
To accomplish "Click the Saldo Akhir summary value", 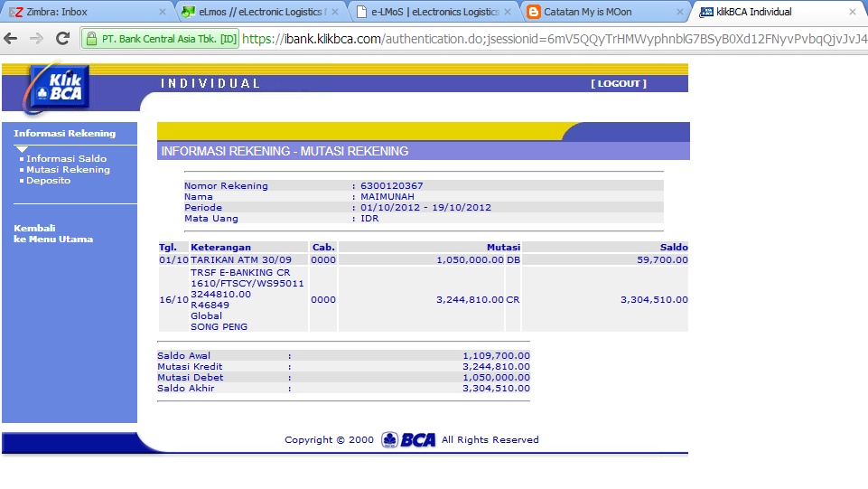I will tap(496, 388).
